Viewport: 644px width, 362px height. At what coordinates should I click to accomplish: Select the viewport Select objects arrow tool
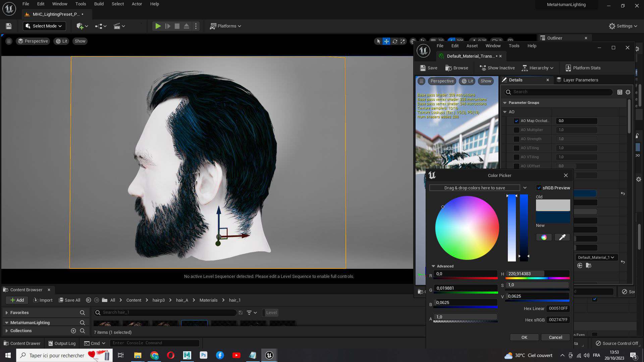pyautogui.click(x=378, y=41)
